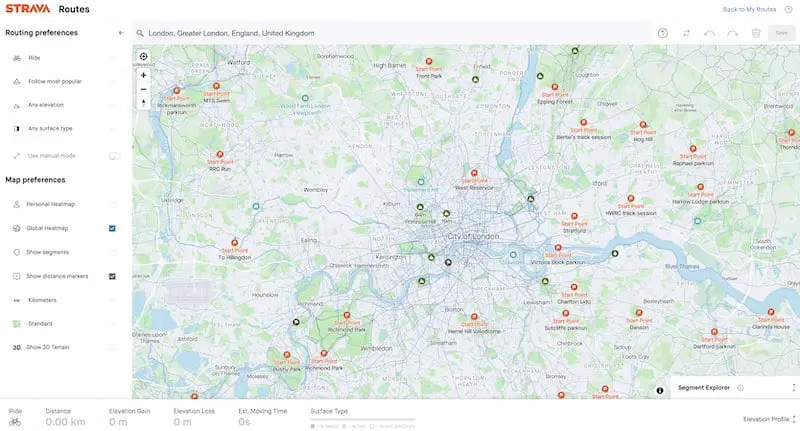Click the Routes page title
800x431 pixels.
click(x=74, y=9)
